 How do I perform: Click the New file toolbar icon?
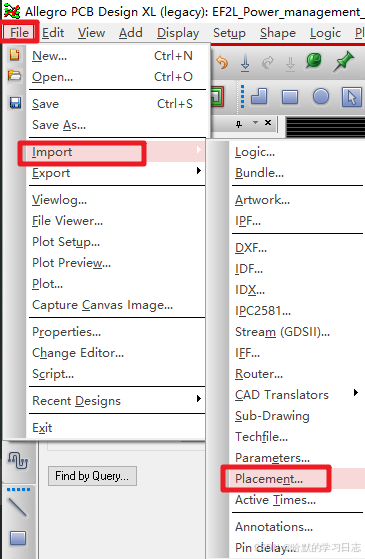[15, 55]
